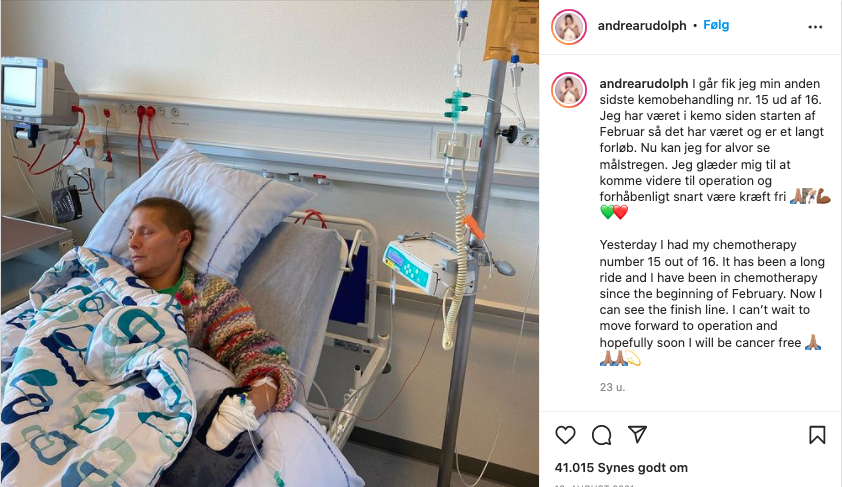The height and width of the screenshot is (487, 842).
Task: Click the Danish caption text paragraph
Action: pos(712,148)
